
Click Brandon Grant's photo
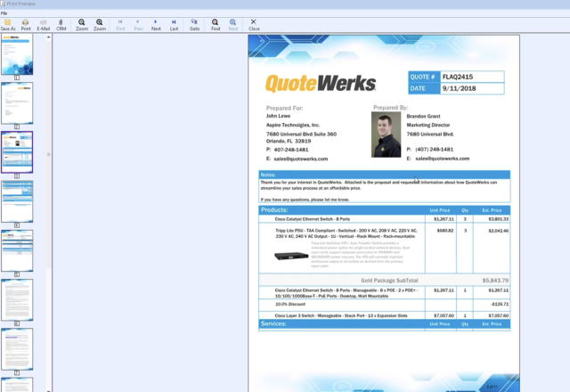386,135
